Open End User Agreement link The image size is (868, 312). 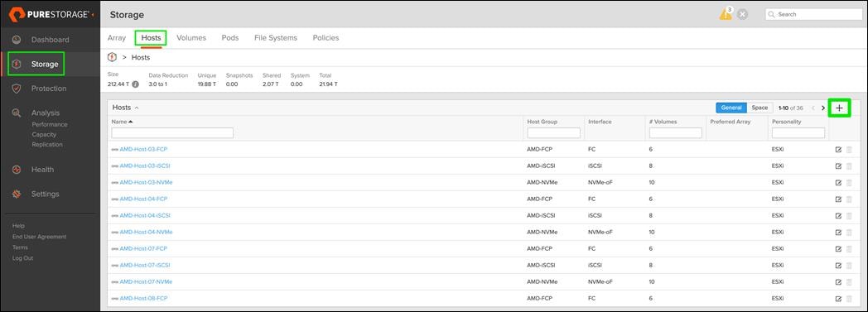39,237
